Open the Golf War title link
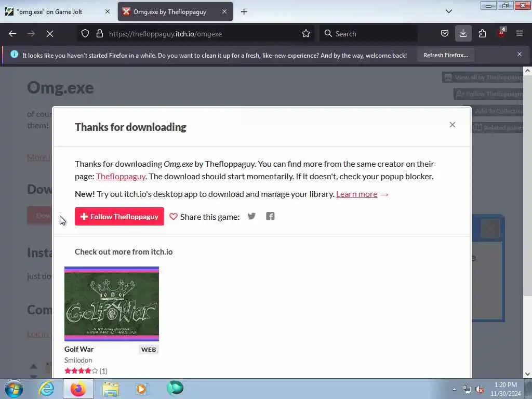Screen dimensions: 532x399 79,349
